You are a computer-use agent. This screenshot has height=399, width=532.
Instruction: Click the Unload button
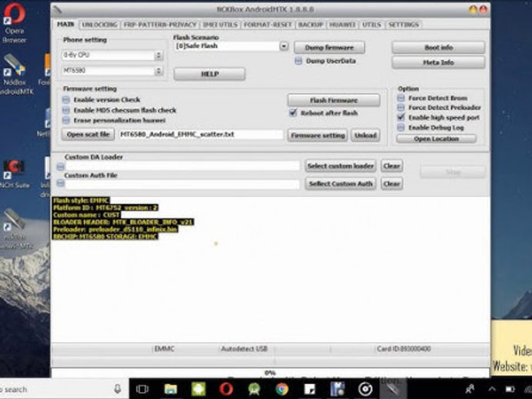[x=365, y=136]
